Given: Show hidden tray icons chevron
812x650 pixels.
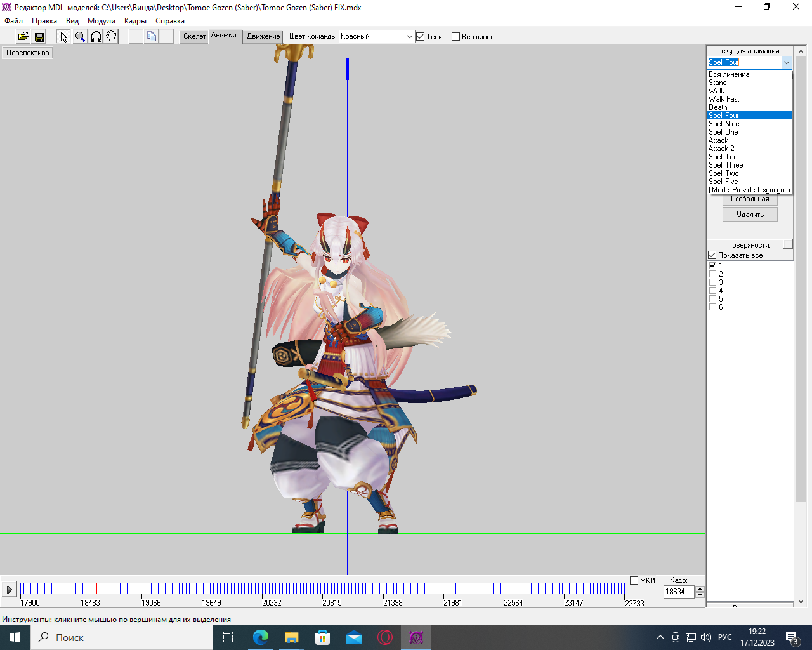Looking at the screenshot, I should (660, 637).
